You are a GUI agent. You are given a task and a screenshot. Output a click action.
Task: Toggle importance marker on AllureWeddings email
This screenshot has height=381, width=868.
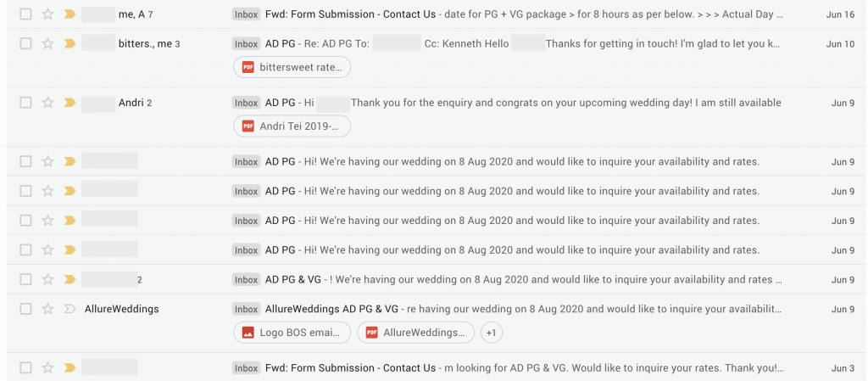point(70,309)
